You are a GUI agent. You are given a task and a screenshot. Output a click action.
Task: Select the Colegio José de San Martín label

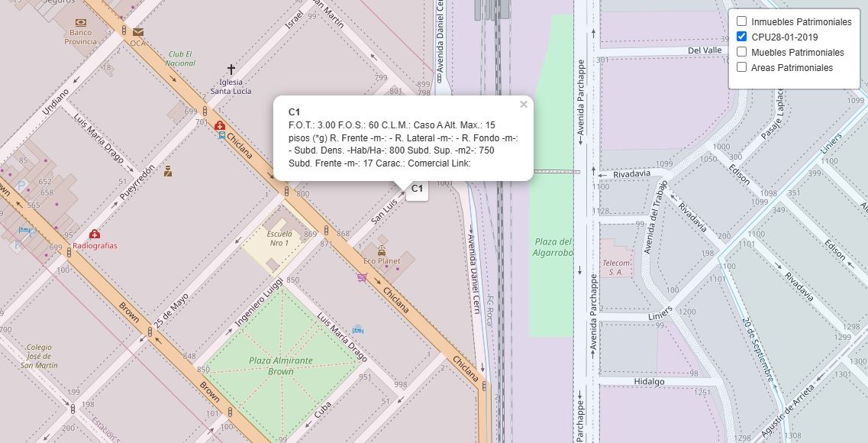39,356
